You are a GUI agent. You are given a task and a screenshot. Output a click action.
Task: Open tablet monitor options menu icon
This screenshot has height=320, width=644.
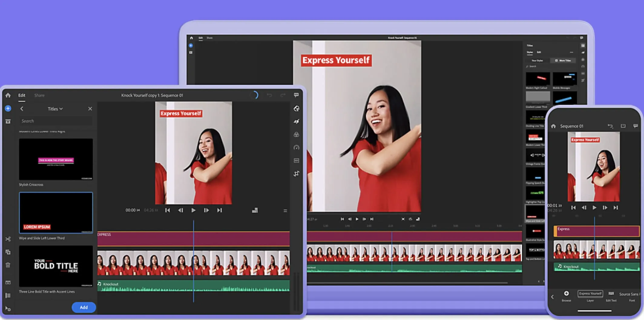coord(285,211)
